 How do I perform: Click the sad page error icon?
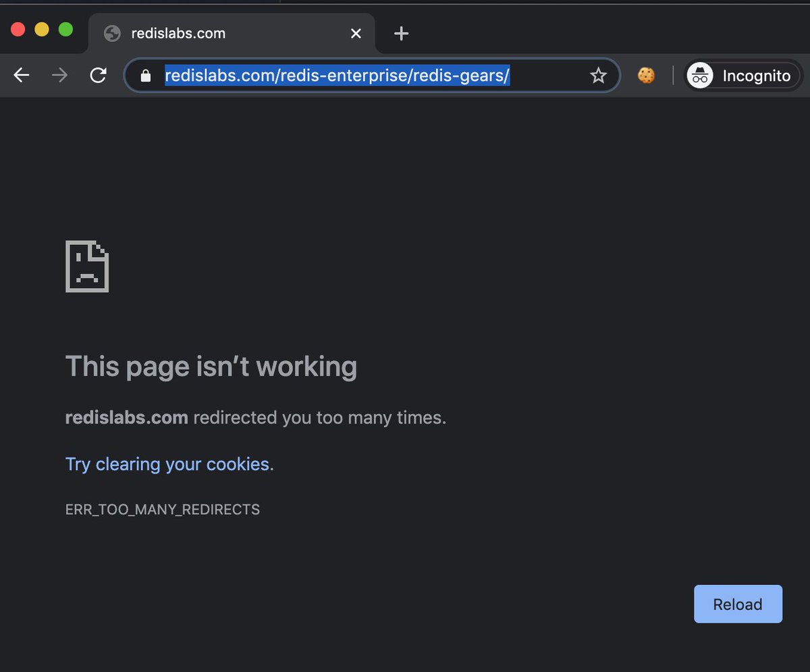[x=87, y=267]
